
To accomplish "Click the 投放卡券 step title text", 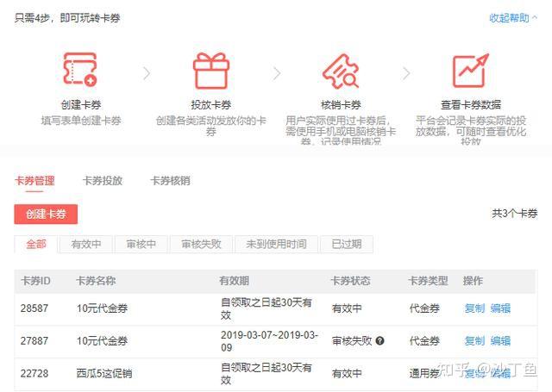I will (x=210, y=105).
